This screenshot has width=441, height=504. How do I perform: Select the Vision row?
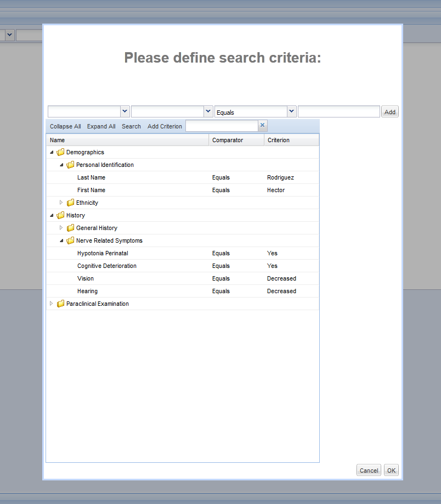[x=183, y=278]
